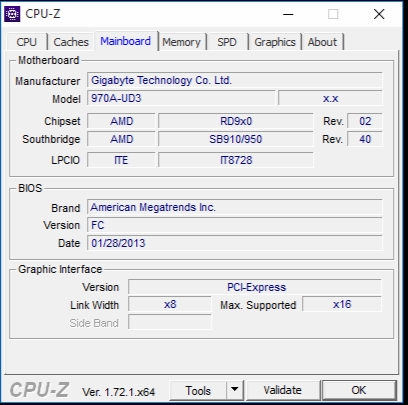Open the CPU tab
This screenshot has height=405, width=408.
tap(27, 42)
